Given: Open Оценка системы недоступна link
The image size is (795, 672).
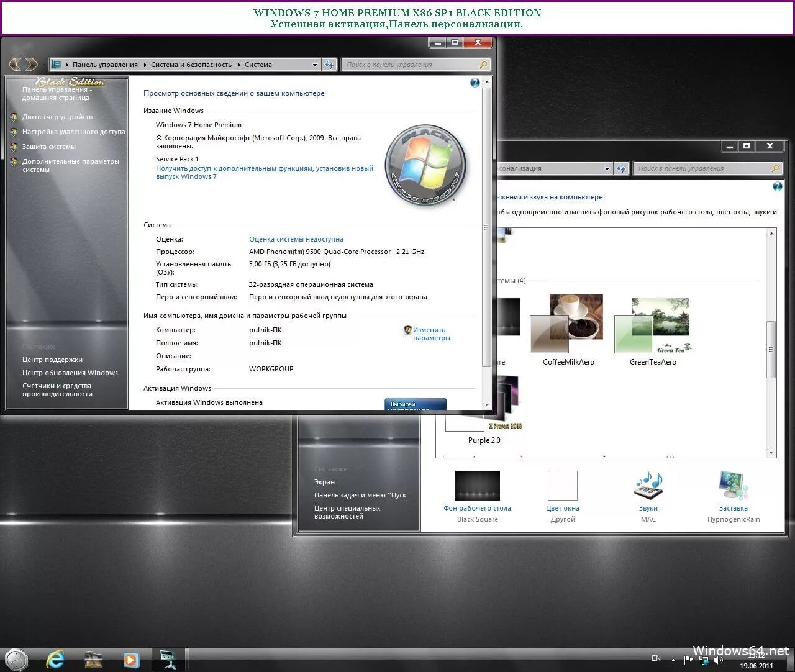Looking at the screenshot, I should pos(296,239).
